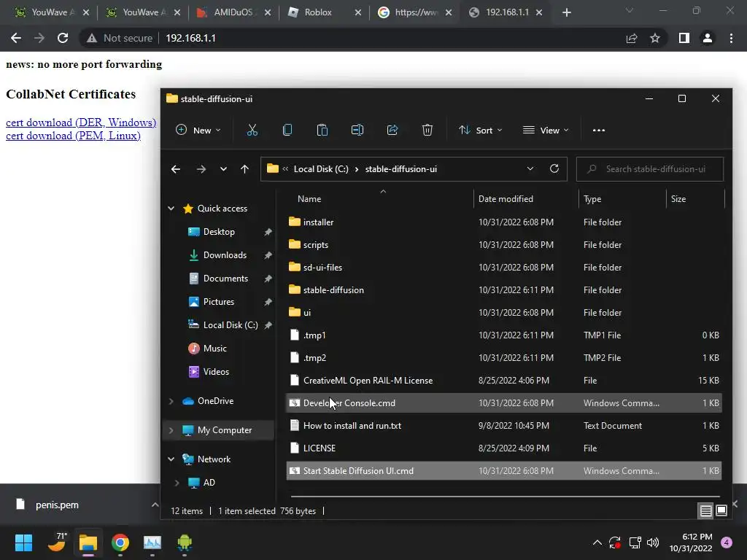Viewport: 747px width, 560px height.
Task: Switch to large thumbnails view icon
Action: (x=721, y=511)
